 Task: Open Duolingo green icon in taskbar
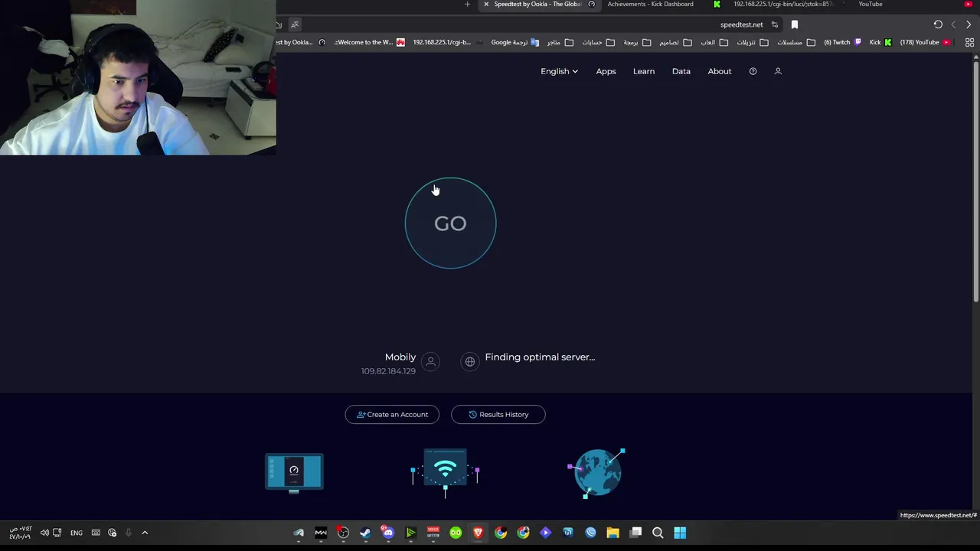[456, 533]
